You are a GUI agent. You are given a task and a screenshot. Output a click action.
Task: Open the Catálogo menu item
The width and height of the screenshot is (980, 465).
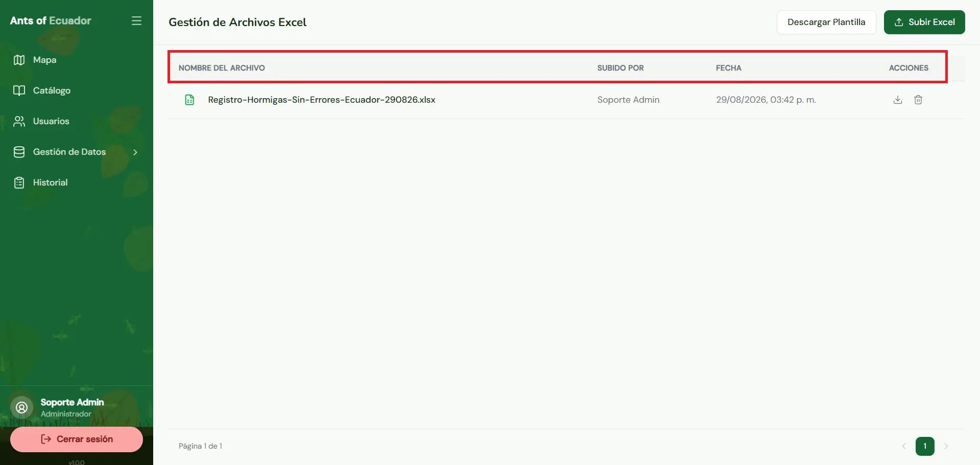77,90
